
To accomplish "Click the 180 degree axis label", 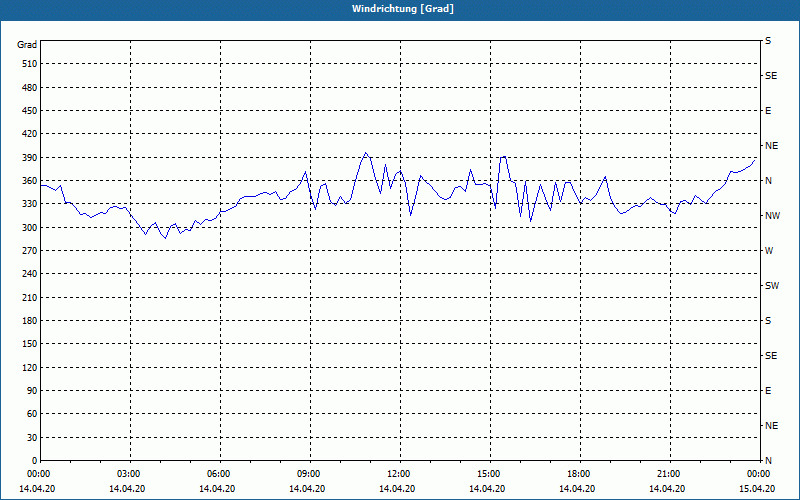I will [30, 320].
